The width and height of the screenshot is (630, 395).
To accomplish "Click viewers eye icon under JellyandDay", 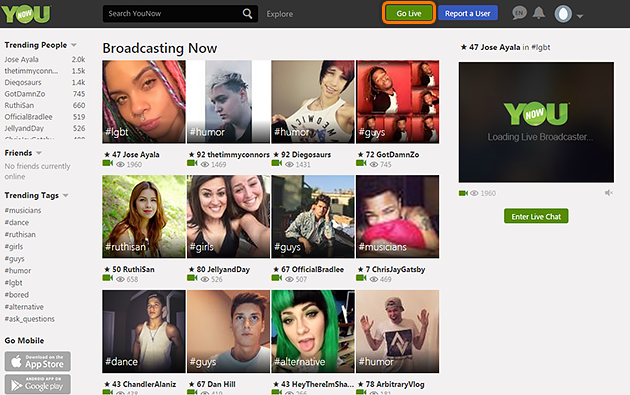I will tap(205, 279).
